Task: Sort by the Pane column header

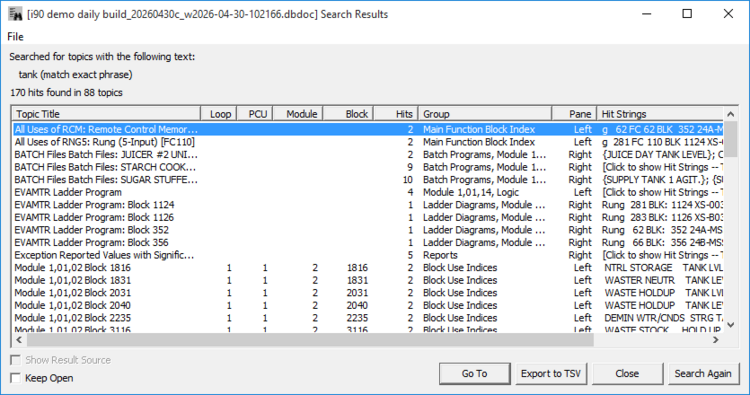Action: (574, 114)
